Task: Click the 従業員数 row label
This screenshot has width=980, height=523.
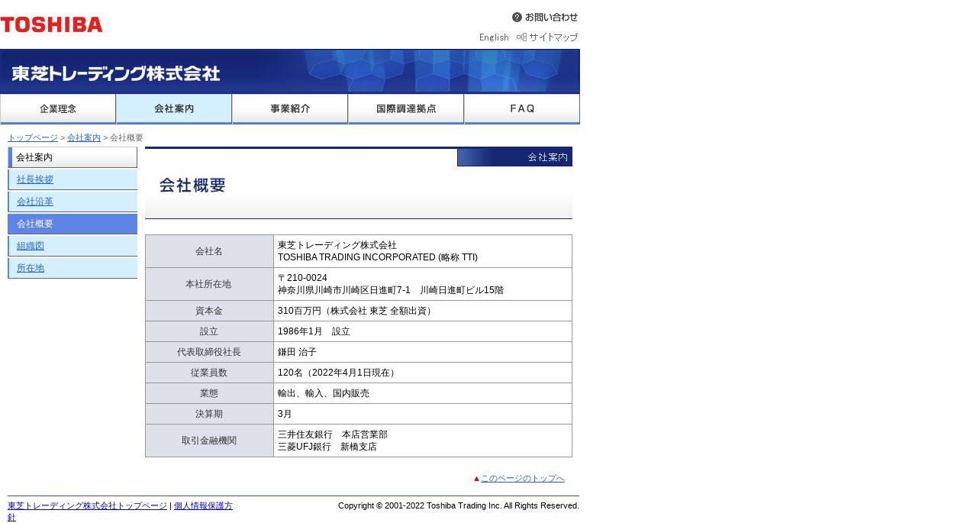Action: (209, 373)
